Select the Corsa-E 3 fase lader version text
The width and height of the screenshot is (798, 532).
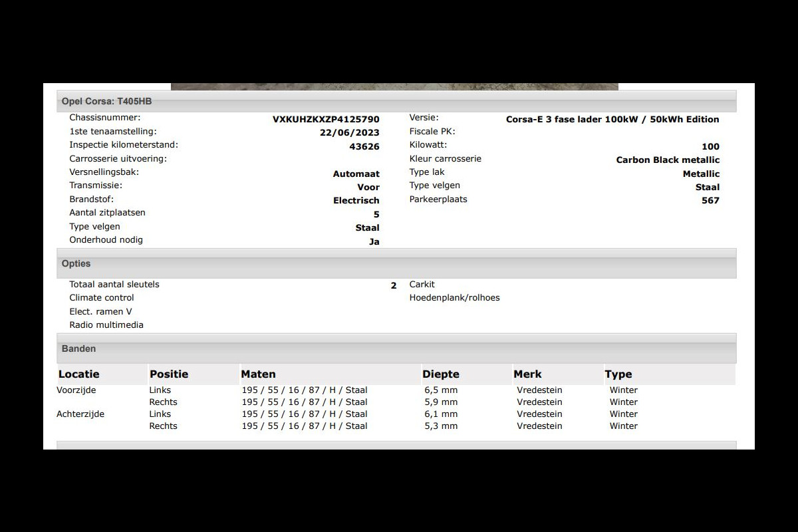point(612,120)
